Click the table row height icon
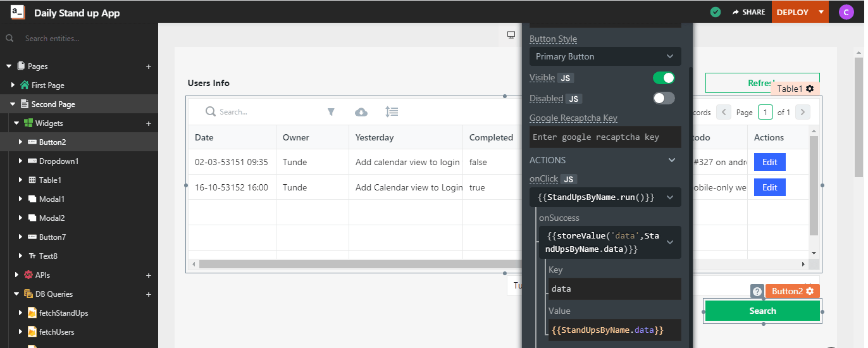The image size is (868, 348). [392, 112]
